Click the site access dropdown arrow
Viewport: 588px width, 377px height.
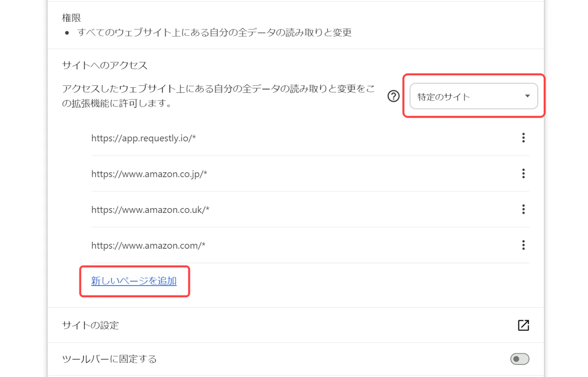tap(527, 96)
